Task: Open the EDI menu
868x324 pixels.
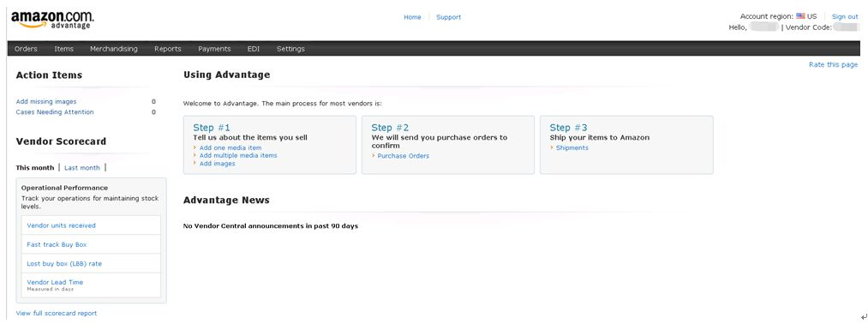Action: pyautogui.click(x=254, y=49)
